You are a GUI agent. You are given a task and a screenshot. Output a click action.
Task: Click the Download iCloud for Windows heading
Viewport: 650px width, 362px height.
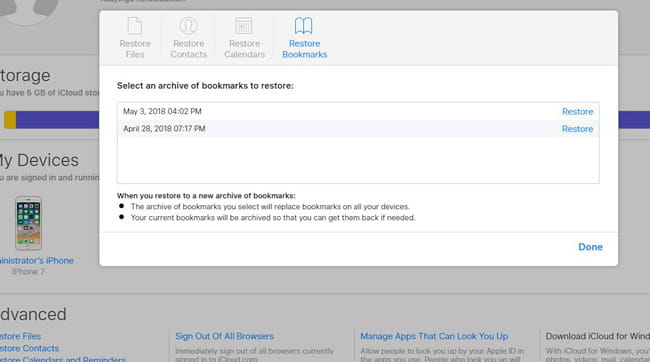click(597, 336)
